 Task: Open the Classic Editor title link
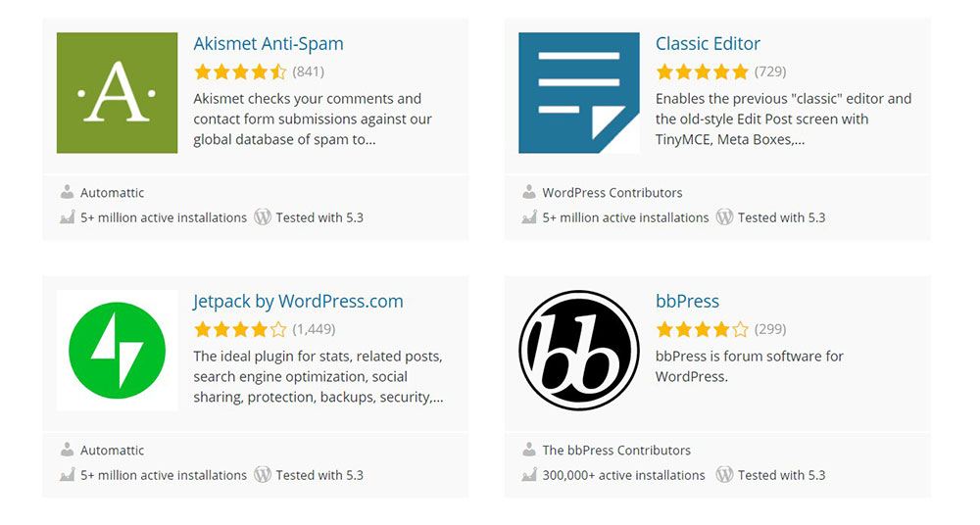click(708, 44)
